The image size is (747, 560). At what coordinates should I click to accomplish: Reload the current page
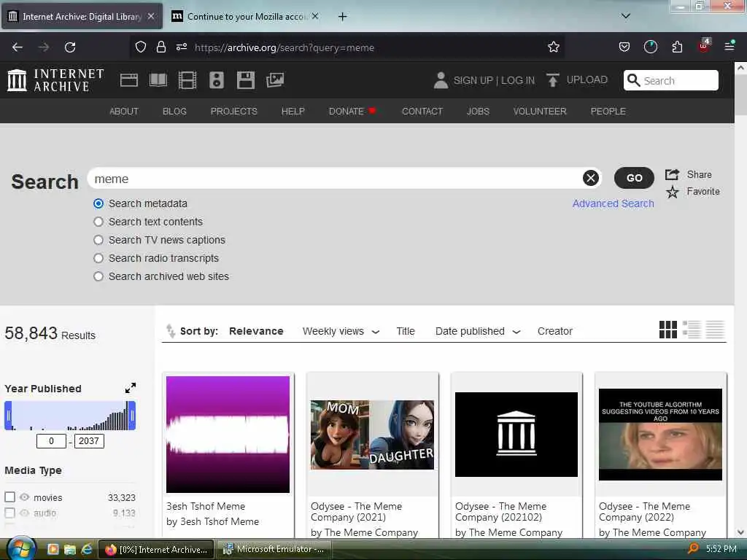pyautogui.click(x=70, y=47)
